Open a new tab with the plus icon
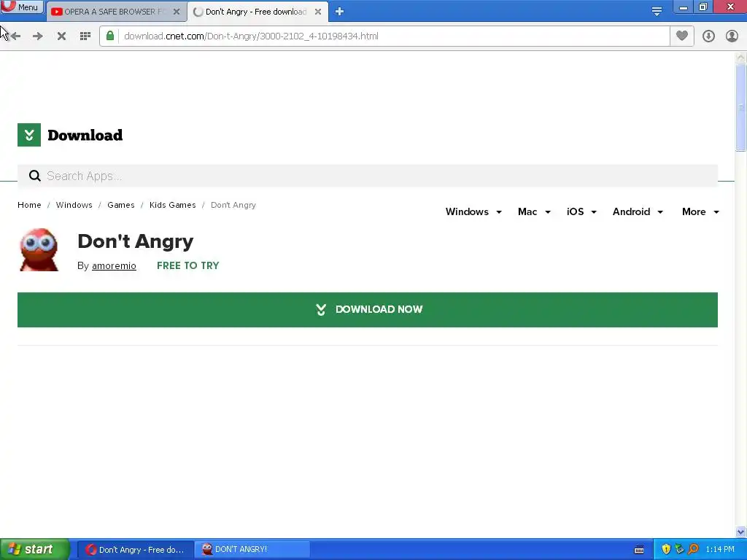The image size is (747, 560). [339, 12]
